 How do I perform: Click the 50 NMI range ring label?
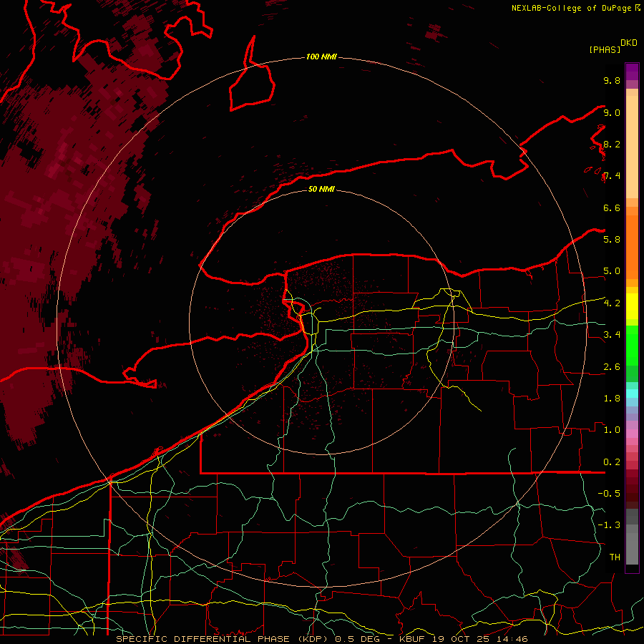321,189
